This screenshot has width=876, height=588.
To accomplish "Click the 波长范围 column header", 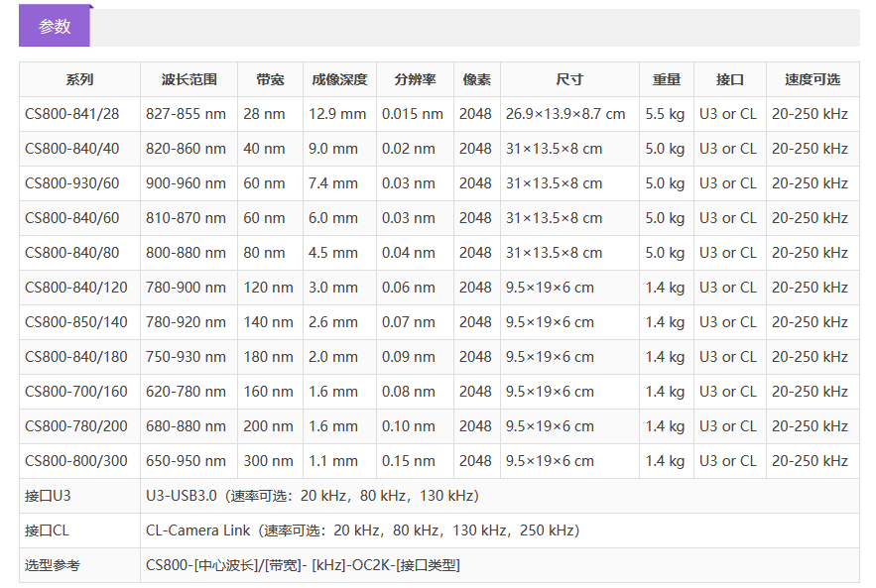I will [x=188, y=79].
